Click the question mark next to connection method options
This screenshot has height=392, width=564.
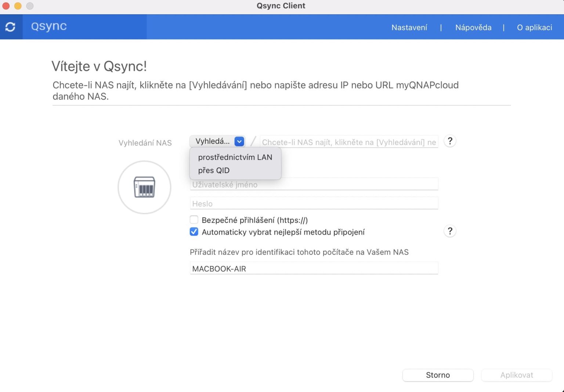click(449, 231)
